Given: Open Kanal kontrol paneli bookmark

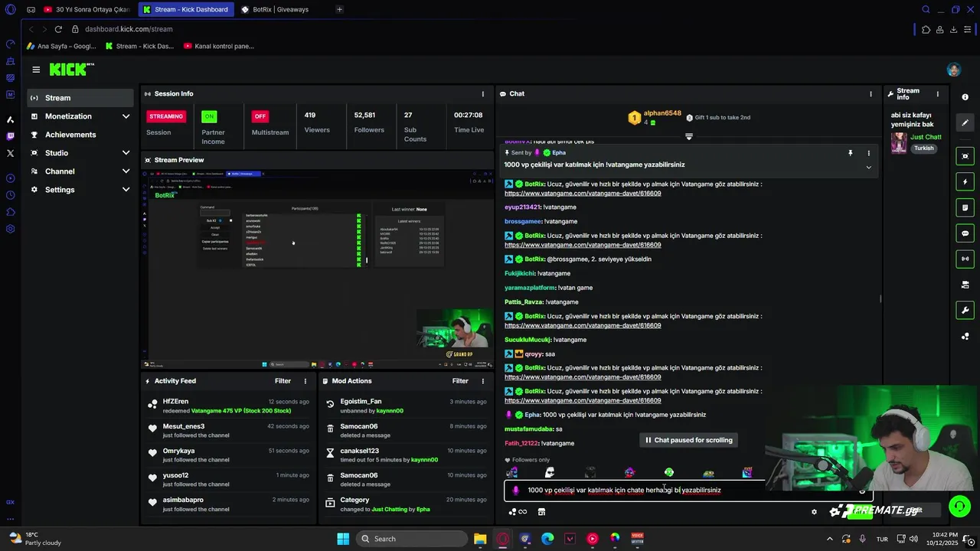Looking at the screenshot, I should click(219, 46).
